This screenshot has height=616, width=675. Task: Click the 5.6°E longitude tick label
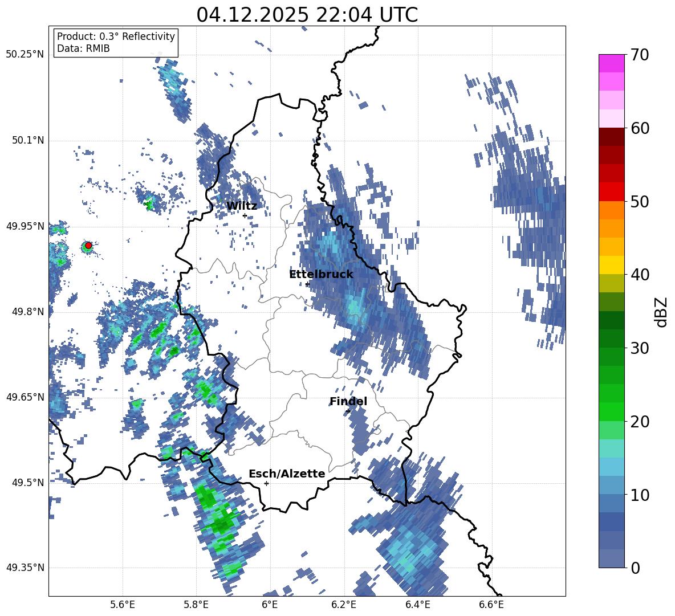click(123, 605)
